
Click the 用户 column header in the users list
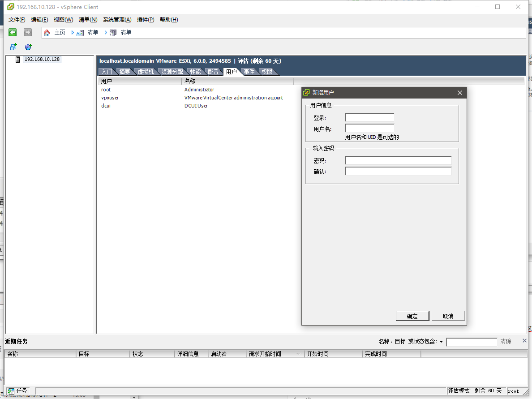pyautogui.click(x=140, y=82)
